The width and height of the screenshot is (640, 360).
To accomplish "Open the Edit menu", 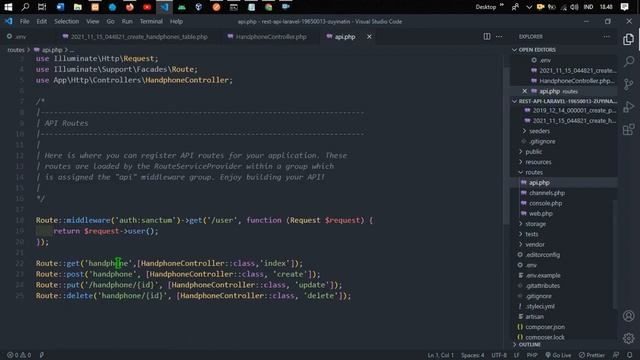I will coord(42,21).
